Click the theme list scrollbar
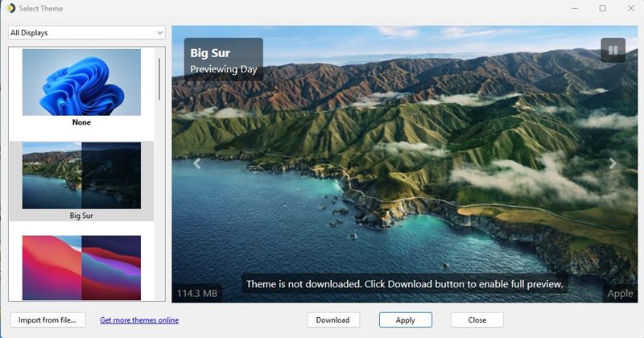This screenshot has width=644, height=338. click(159, 79)
